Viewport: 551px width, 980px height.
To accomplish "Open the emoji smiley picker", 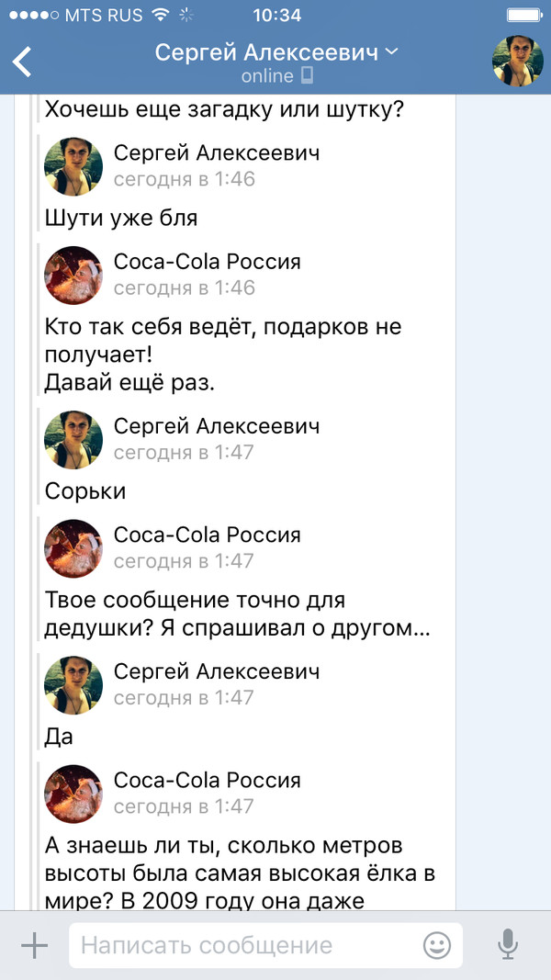I will [437, 945].
